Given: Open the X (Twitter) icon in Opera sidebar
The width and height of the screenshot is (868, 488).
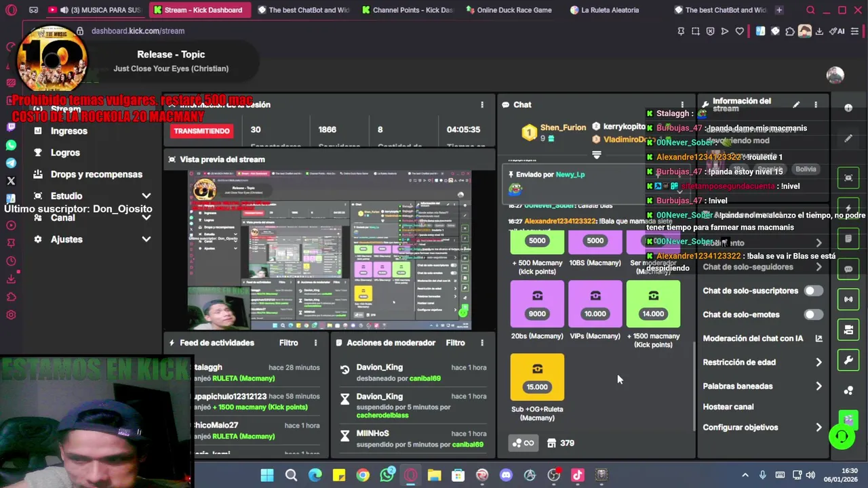Looking at the screenshot, I should pyautogui.click(x=11, y=181).
